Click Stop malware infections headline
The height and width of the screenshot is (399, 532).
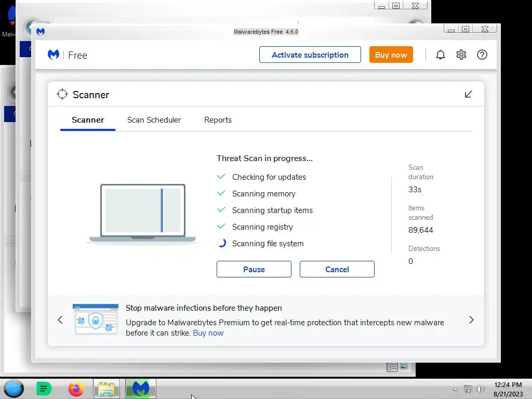204,308
